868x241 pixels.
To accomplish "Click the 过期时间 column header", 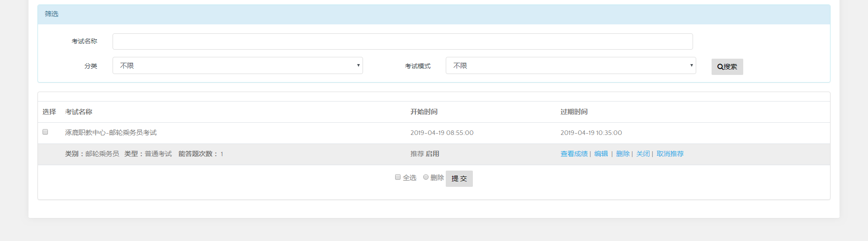I will pos(574,112).
